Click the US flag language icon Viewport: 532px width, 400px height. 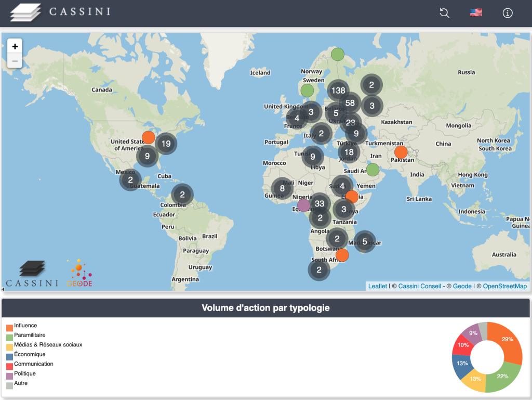click(x=476, y=13)
